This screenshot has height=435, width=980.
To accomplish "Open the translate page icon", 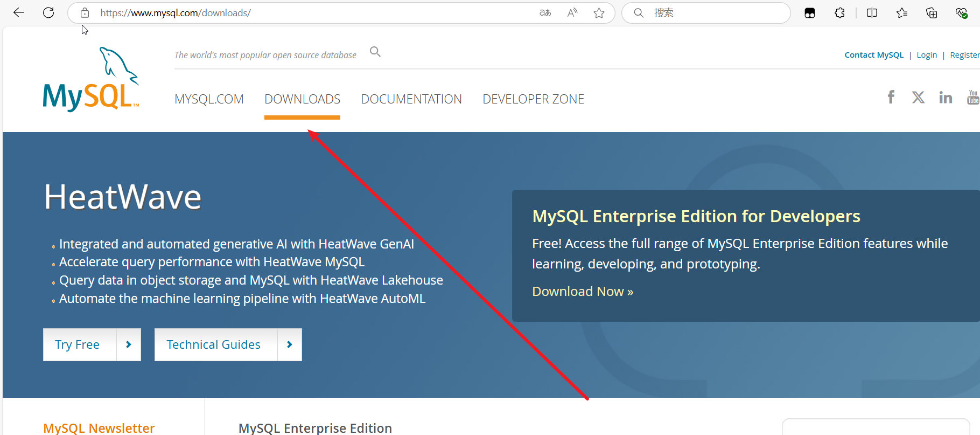I will tap(545, 13).
